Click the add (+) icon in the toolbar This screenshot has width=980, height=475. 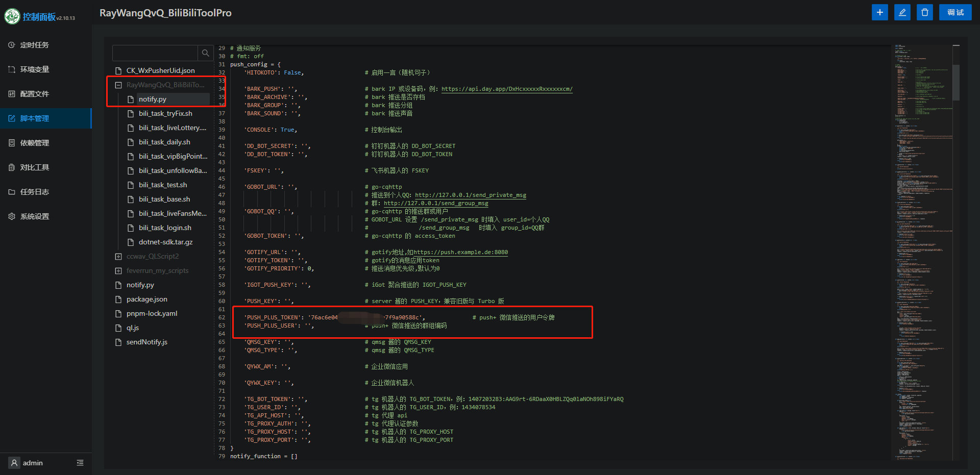click(x=879, y=12)
